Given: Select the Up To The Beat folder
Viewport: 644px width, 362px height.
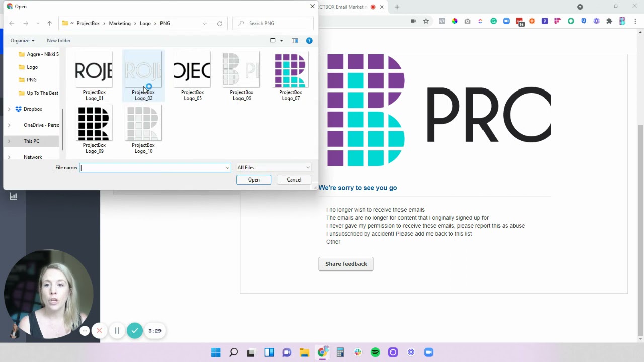Looking at the screenshot, I should pos(42,93).
